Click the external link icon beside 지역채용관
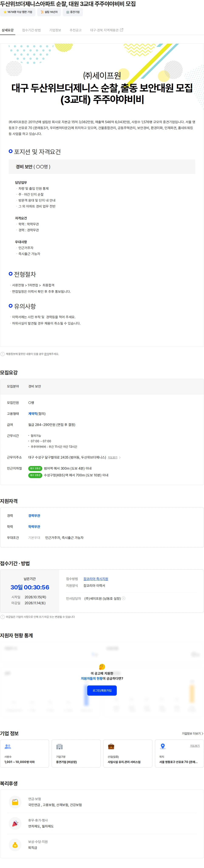204x868 pixels. click(x=122, y=30)
